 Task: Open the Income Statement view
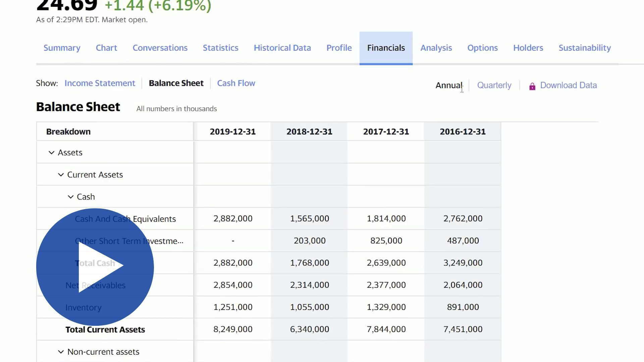point(100,83)
